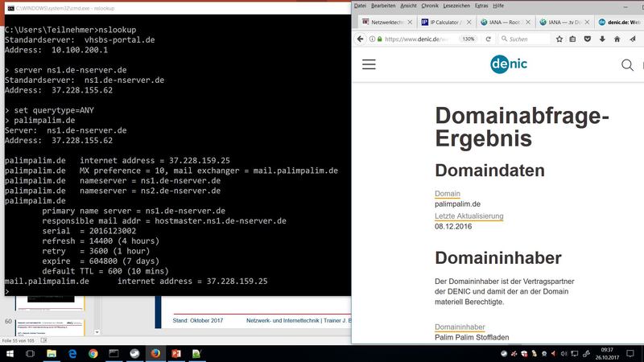
Task: Open the volume control in system tray
Action: (563, 353)
